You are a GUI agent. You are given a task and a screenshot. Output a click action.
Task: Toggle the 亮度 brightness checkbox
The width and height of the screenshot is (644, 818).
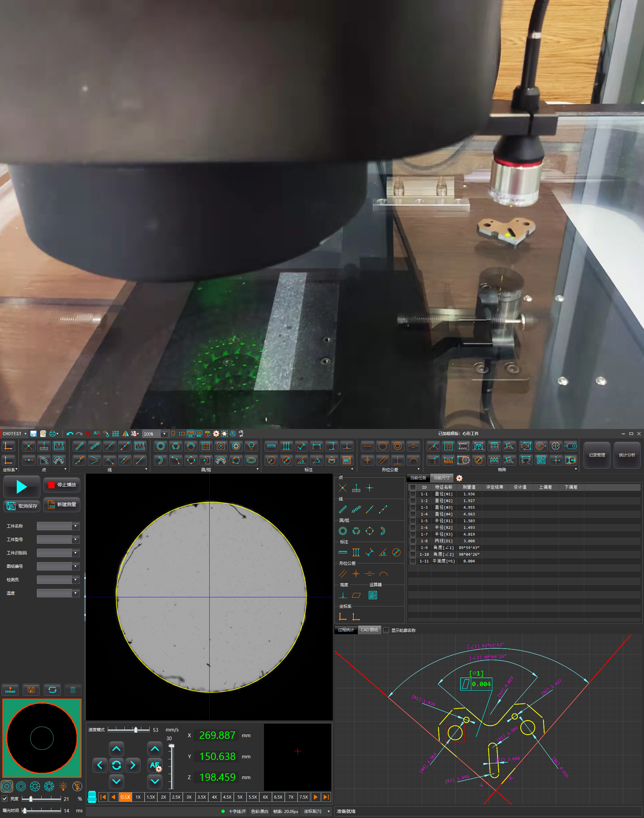[x=5, y=799]
